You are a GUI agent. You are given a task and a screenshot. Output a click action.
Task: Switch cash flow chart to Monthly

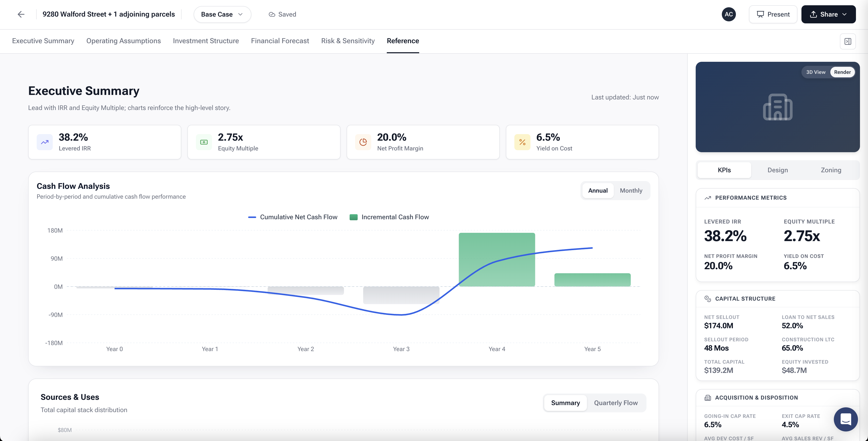click(x=631, y=190)
